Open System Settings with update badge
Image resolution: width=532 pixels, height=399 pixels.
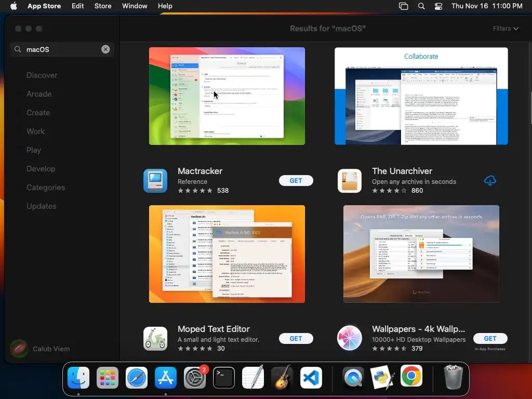coord(195,378)
